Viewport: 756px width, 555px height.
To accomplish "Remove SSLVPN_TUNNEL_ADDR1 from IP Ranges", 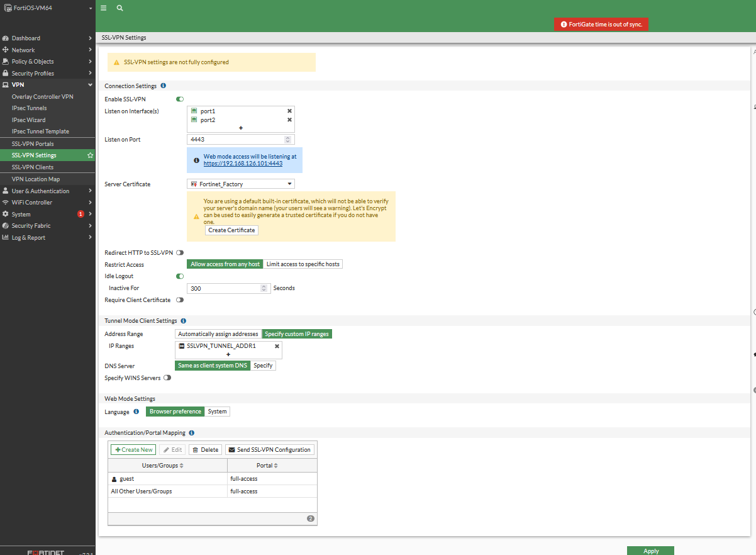I will click(x=277, y=345).
